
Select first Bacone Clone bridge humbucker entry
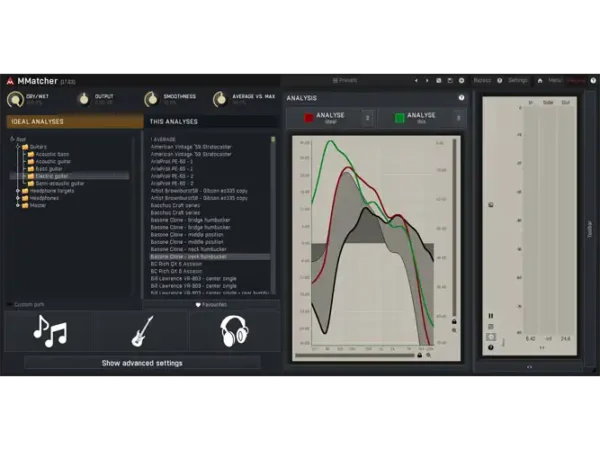190,220
